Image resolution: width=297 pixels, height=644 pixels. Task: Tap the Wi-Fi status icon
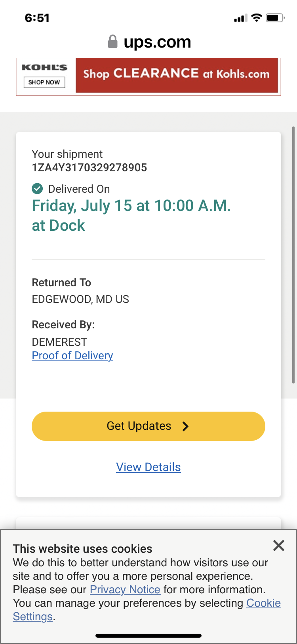coord(257,18)
